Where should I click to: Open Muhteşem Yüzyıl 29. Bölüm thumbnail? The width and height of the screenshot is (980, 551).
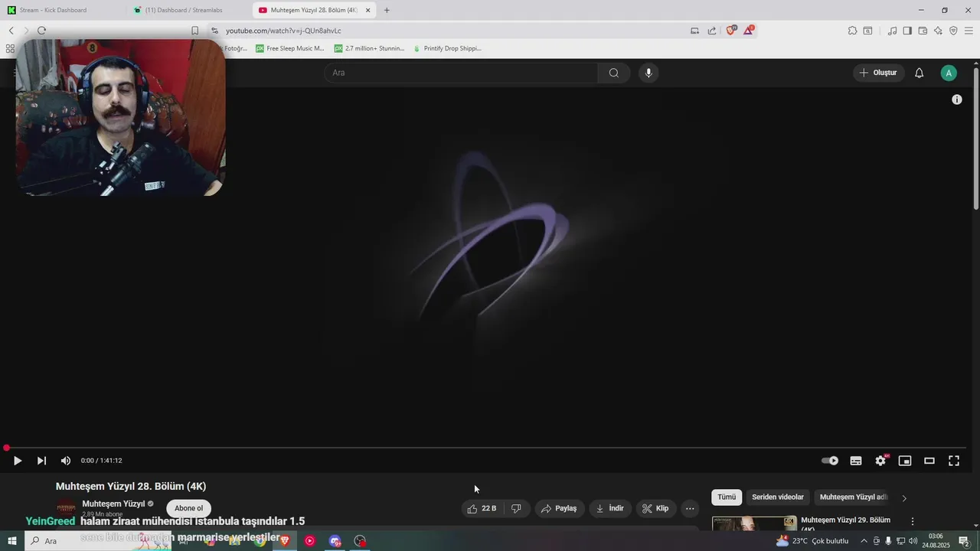pos(755,523)
